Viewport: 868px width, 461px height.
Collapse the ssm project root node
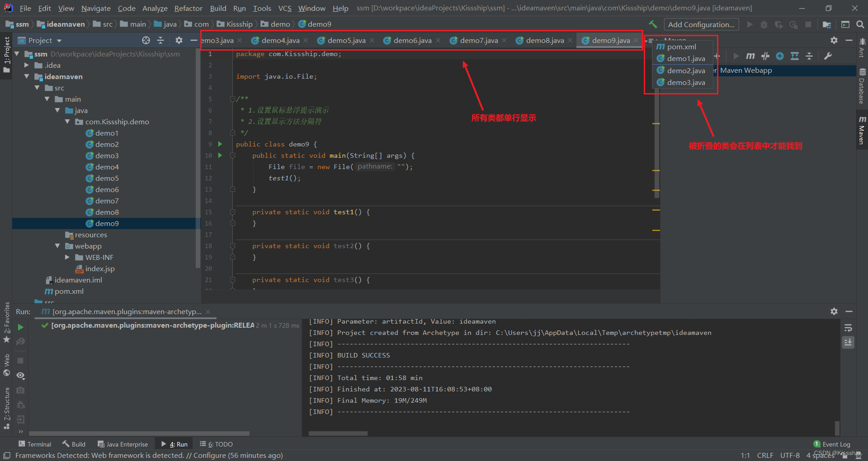tap(17, 54)
